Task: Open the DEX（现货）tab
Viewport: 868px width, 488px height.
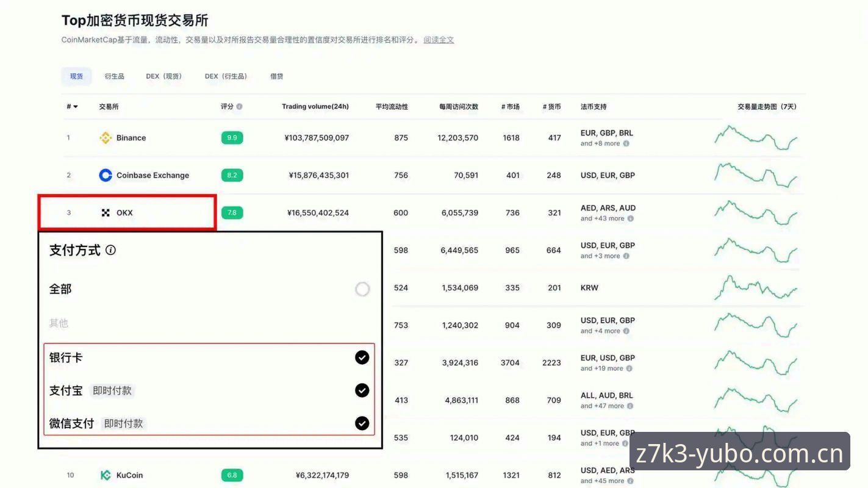Action: coord(164,76)
